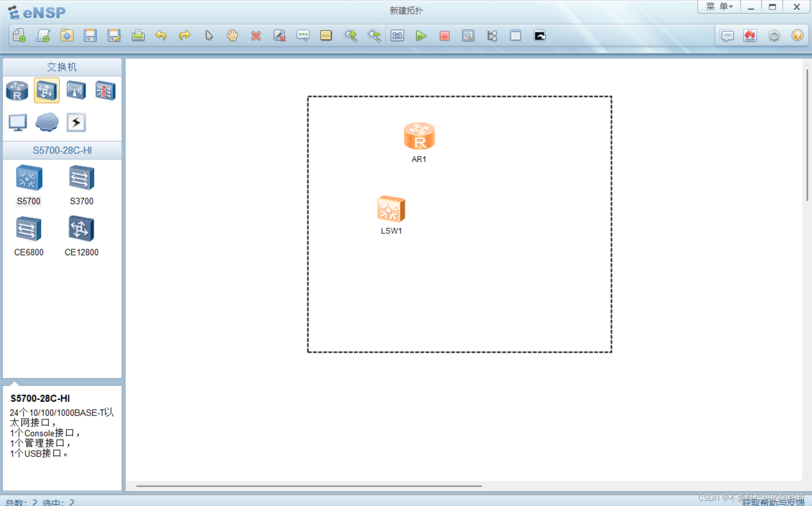Image resolution: width=812 pixels, height=506 pixels.
Task: Start selected devices with green play
Action: pos(421,35)
